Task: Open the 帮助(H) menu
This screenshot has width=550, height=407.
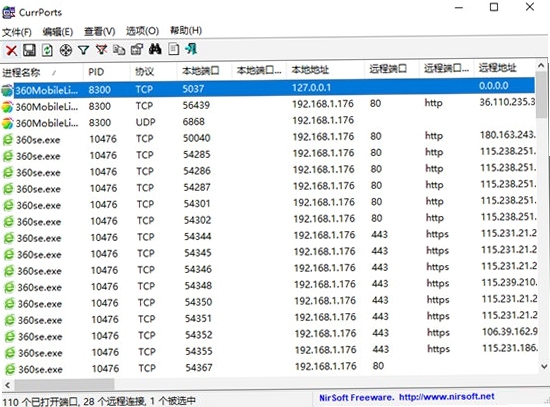Action: click(186, 31)
